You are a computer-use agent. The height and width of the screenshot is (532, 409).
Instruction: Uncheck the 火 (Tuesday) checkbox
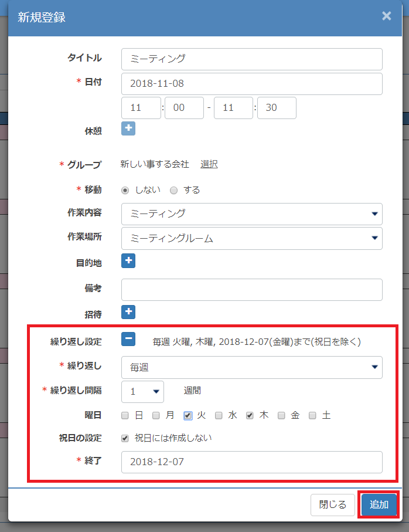pyautogui.click(x=188, y=415)
